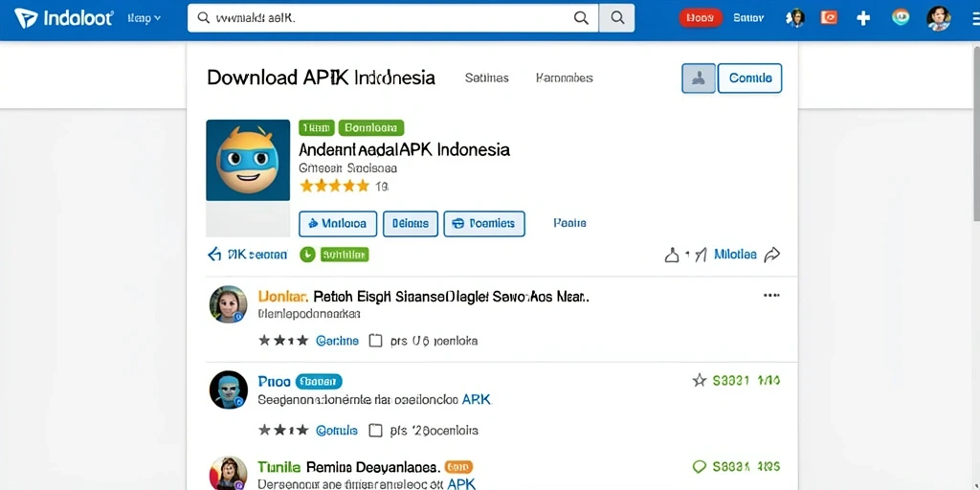Click the post title after 'Uonlar'
Viewport: 980px width, 490px height.
tap(452, 296)
